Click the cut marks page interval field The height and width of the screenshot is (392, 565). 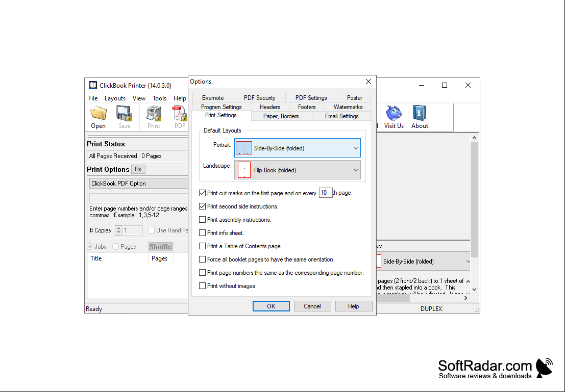click(x=326, y=193)
